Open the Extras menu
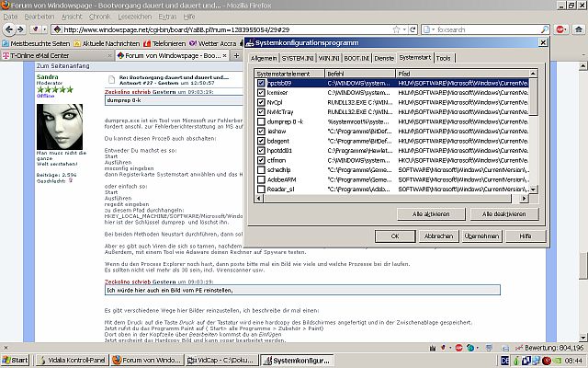The image size is (588, 368). (167, 17)
